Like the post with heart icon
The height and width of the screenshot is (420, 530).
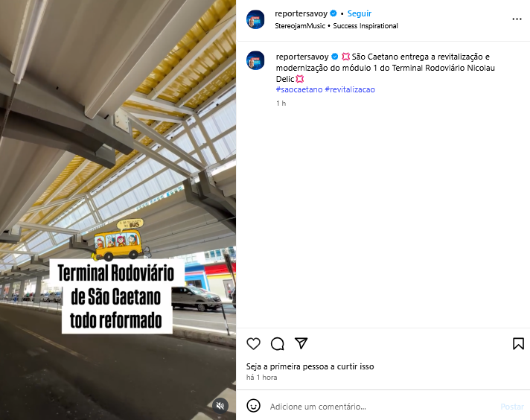(x=254, y=343)
